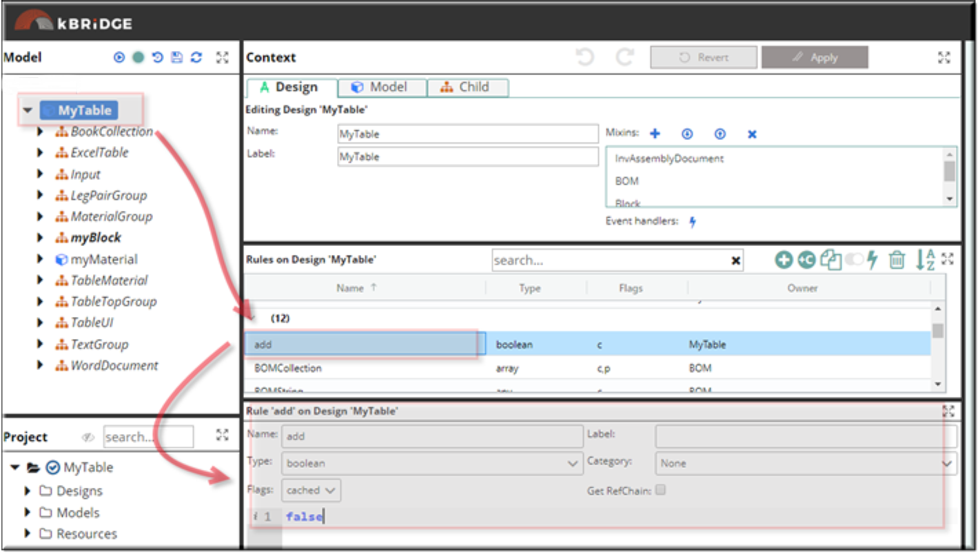Click the run/play icon in Model panel

[x=119, y=58]
